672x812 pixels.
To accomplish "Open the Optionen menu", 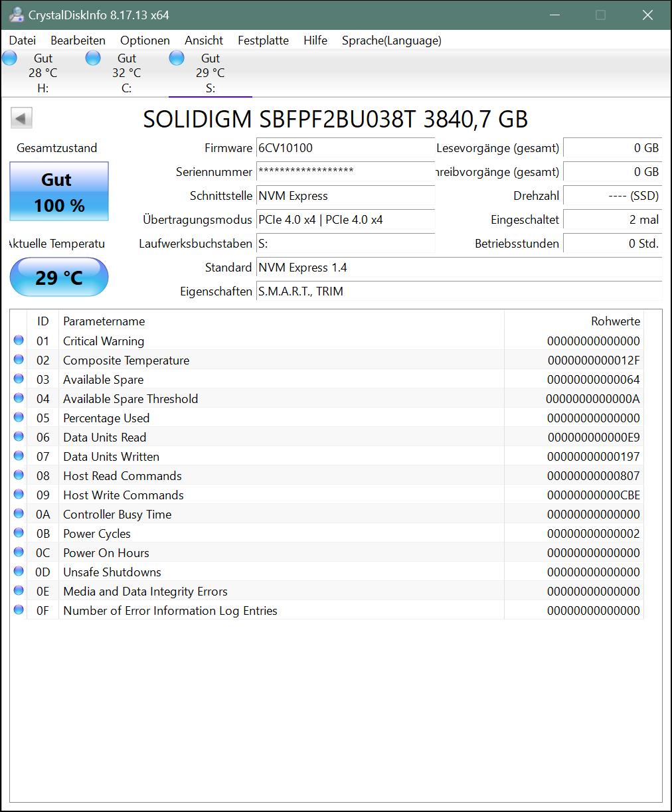I will point(145,41).
